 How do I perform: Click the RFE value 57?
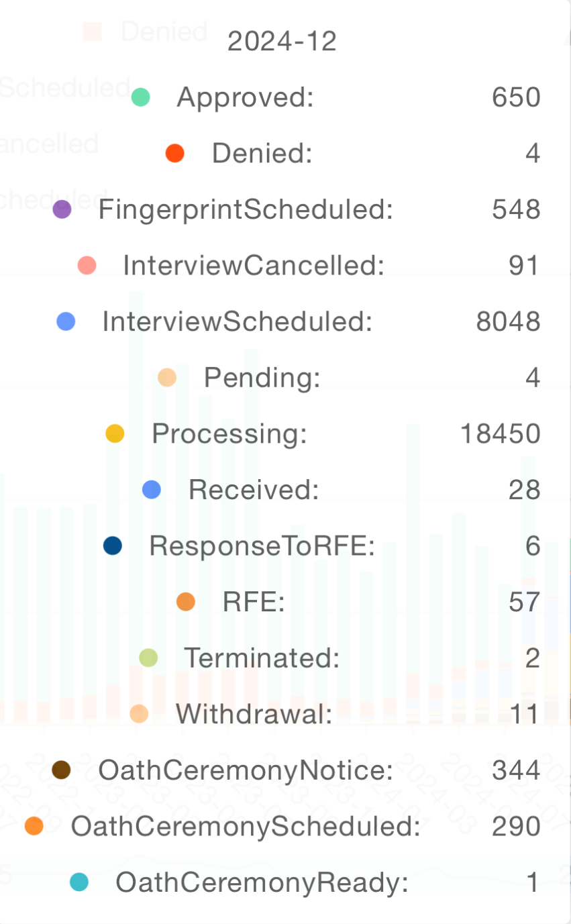[x=524, y=602]
